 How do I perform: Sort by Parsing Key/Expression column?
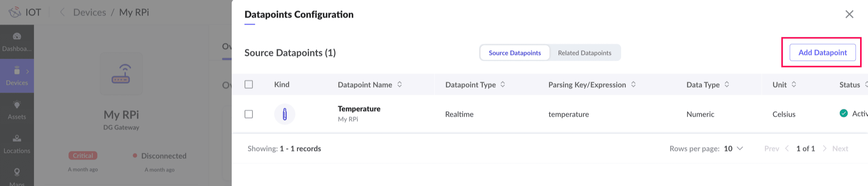[634, 84]
